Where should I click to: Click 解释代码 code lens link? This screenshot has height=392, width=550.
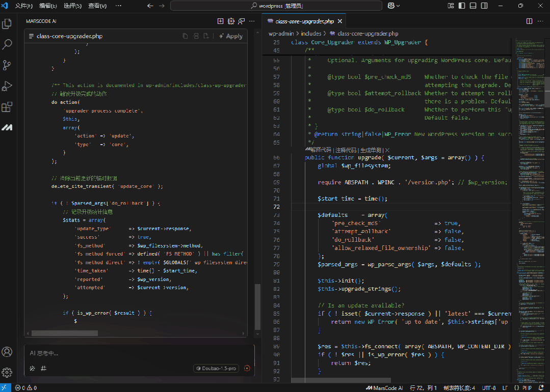[x=321, y=150]
